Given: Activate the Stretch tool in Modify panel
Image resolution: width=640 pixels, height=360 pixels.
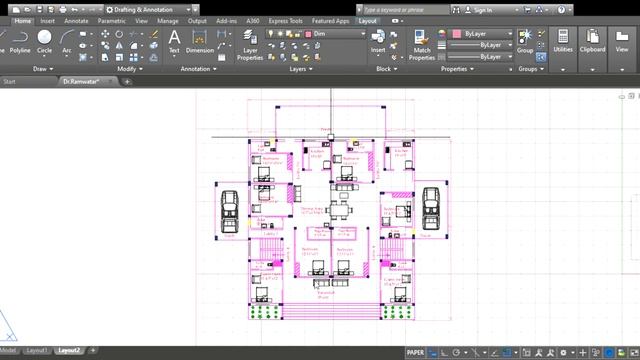Looking at the screenshot, I should [x=105, y=58].
